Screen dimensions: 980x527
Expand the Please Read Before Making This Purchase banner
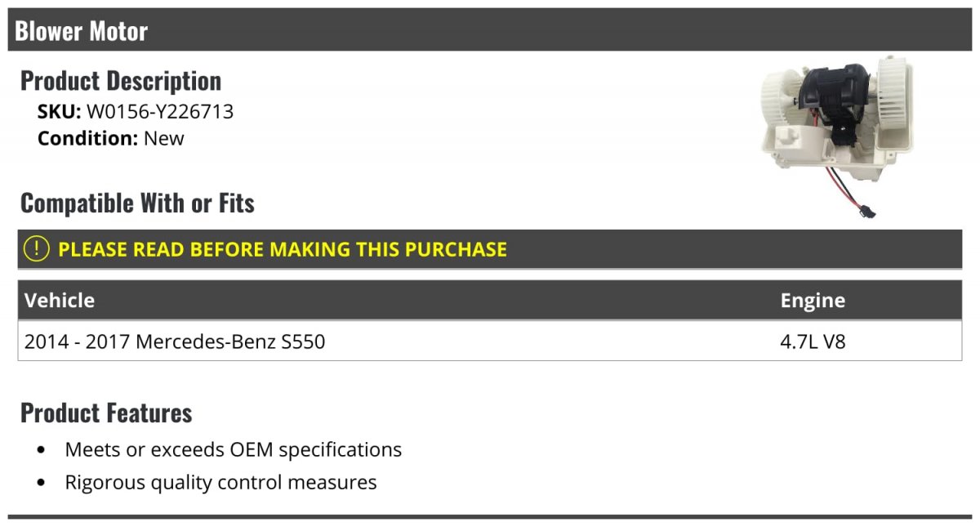(x=490, y=249)
